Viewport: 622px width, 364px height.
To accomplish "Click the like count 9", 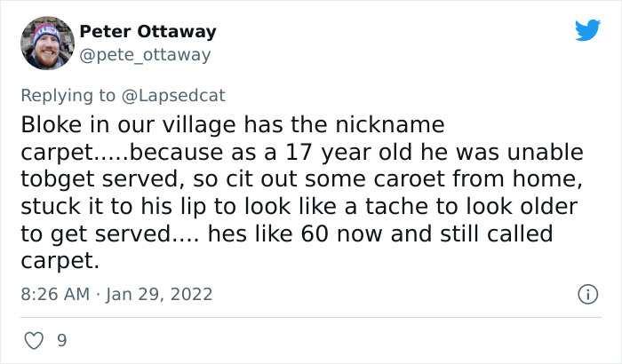I will (61, 340).
